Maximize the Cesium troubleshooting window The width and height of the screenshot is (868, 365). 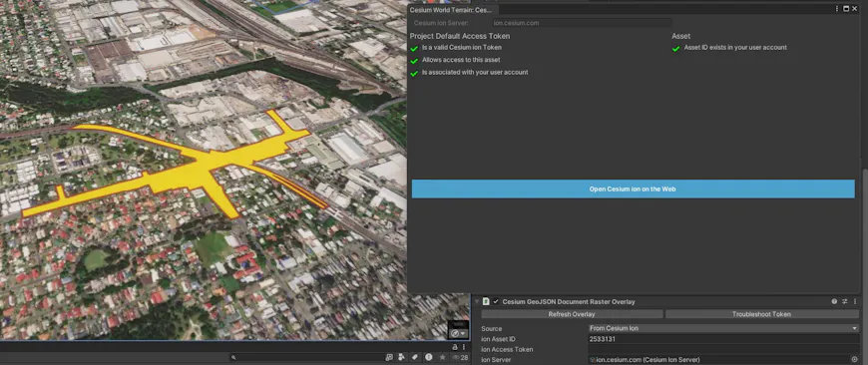point(846,9)
